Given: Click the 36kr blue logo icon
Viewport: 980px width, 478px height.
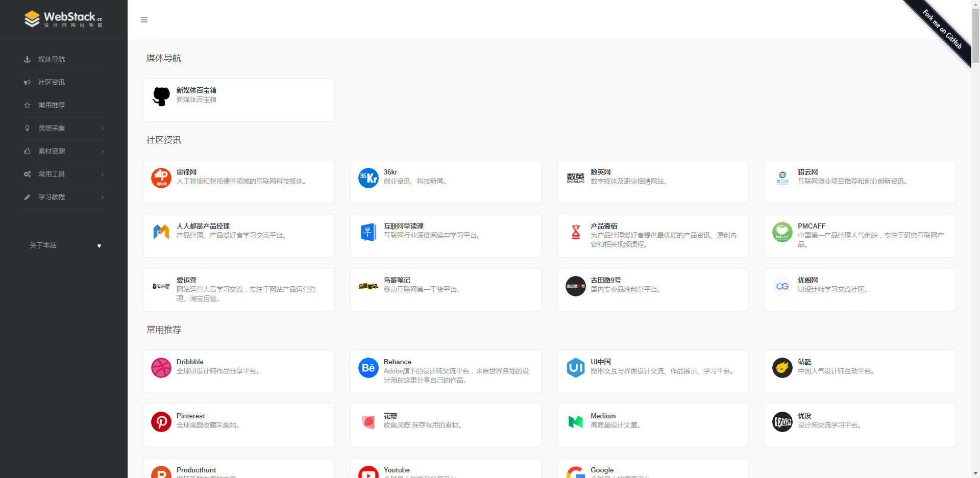Looking at the screenshot, I should (369, 178).
